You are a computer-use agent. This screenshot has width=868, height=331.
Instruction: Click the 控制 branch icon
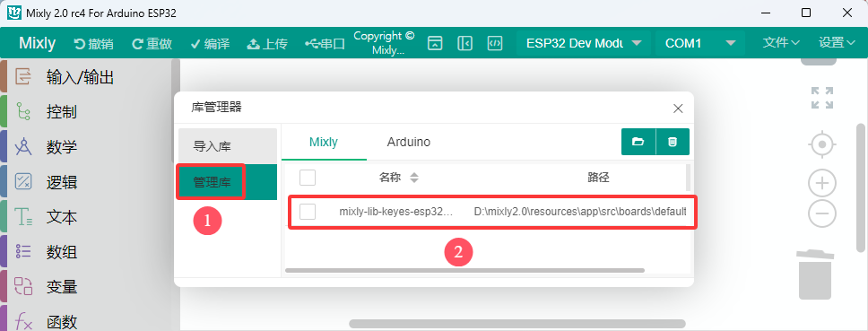point(23,112)
